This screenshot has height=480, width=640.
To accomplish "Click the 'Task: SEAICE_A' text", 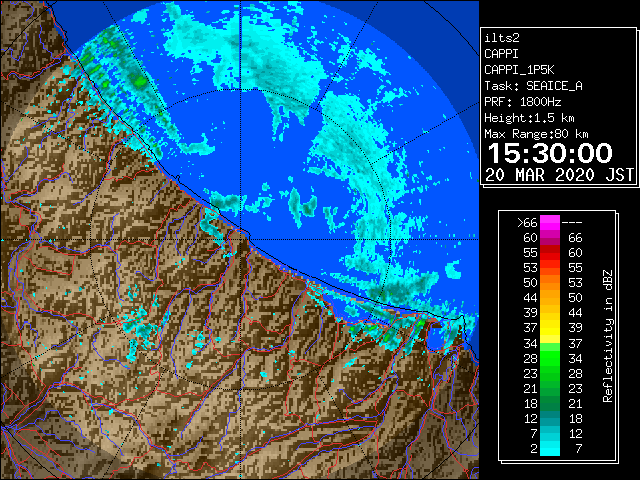I will (533, 86).
